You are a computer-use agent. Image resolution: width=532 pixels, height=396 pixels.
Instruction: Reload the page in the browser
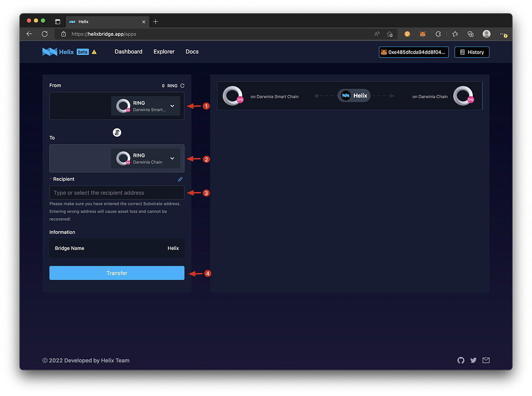(45, 34)
